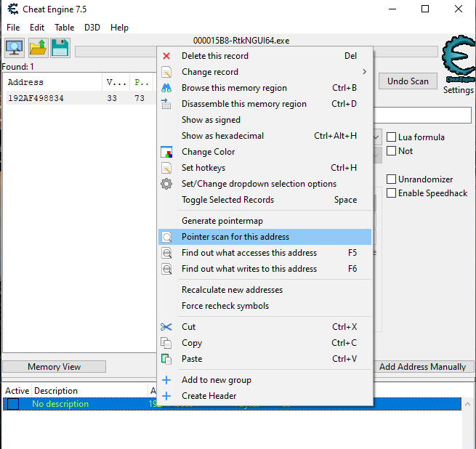Open the Cheat Engine logo settings icon
Screen dimensions: 476x449
coord(459,59)
